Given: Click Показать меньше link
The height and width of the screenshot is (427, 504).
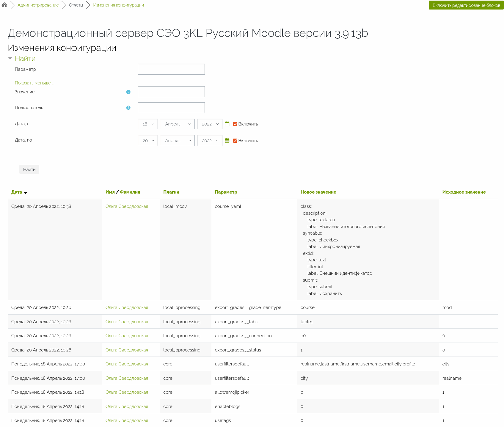Looking at the screenshot, I should click(x=34, y=83).
